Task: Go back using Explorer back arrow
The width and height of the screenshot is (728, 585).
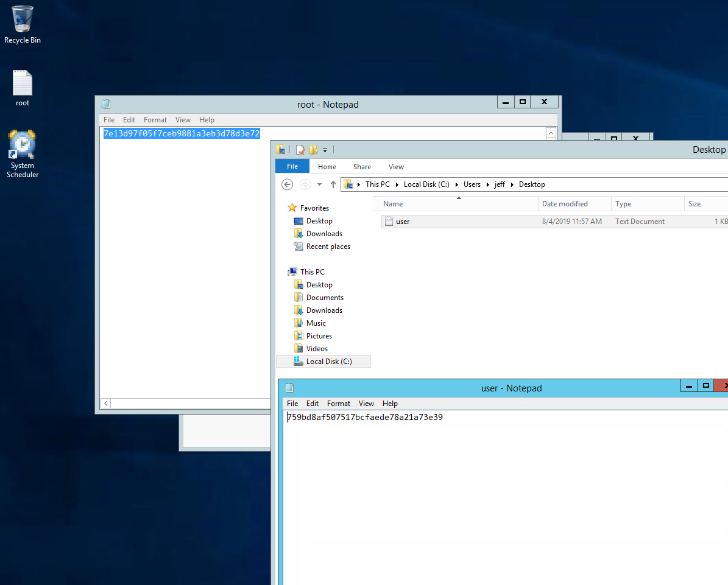Action: pos(288,184)
